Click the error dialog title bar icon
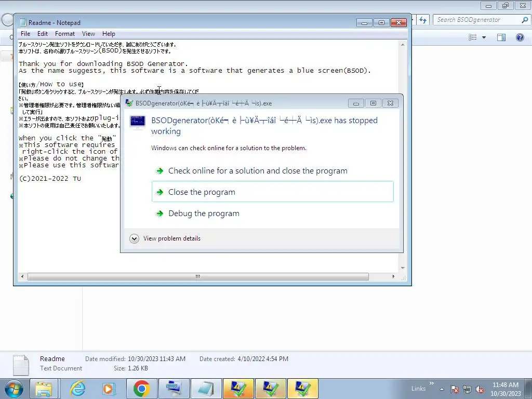532x399 pixels. point(129,103)
